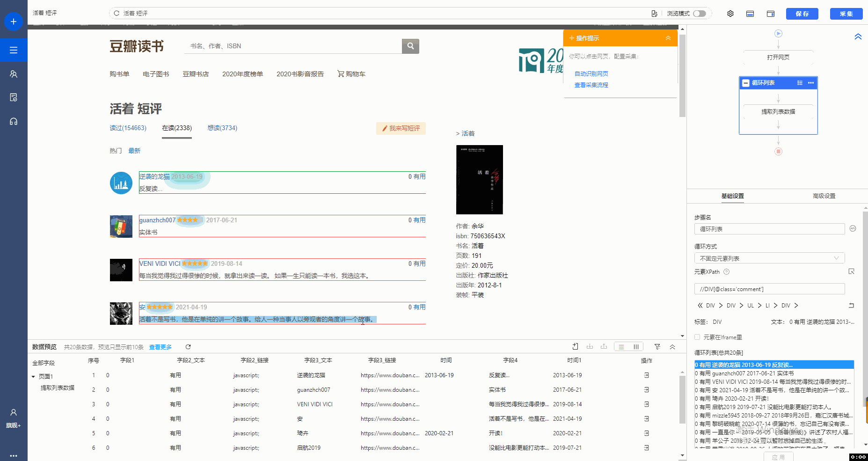Click the workflow red stop end node
Viewport: 868px width, 461px height.
tap(778, 151)
